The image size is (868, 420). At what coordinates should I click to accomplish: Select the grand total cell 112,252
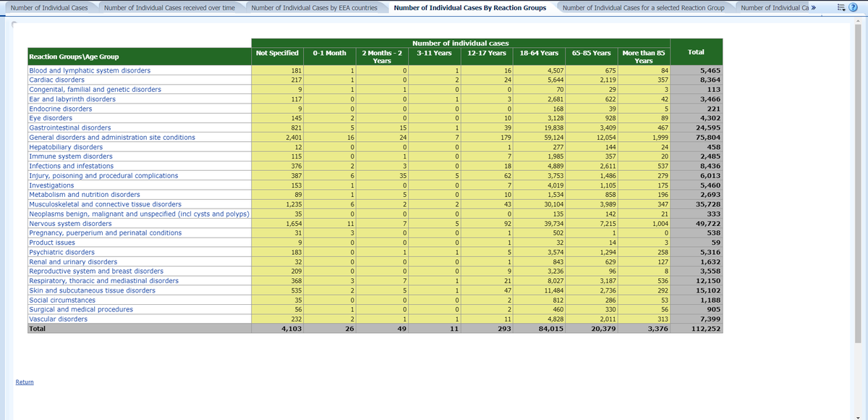tap(697, 329)
